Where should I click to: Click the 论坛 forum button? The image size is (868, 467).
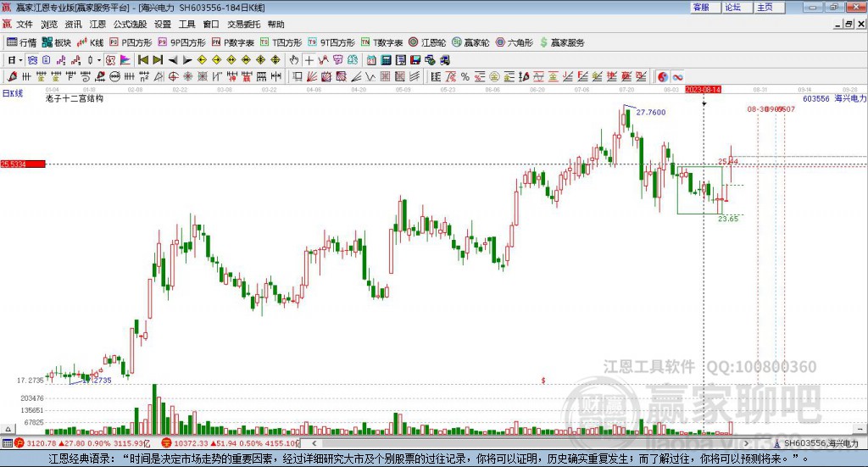(737, 7)
